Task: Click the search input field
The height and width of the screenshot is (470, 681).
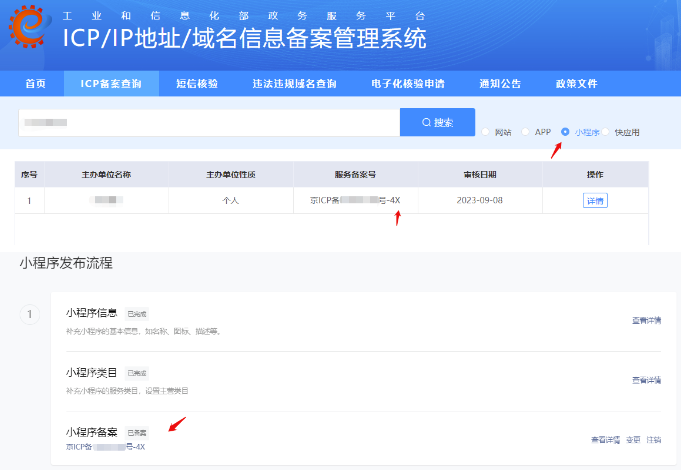Action: [209, 122]
